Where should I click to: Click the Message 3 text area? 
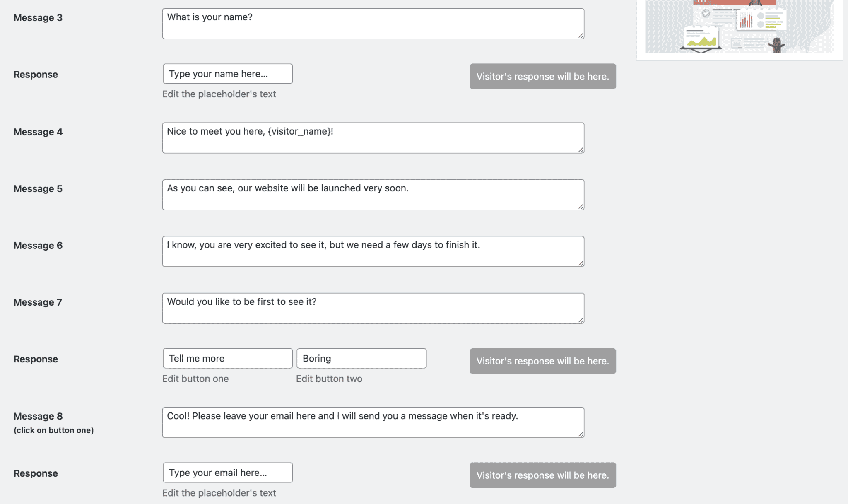(x=373, y=24)
